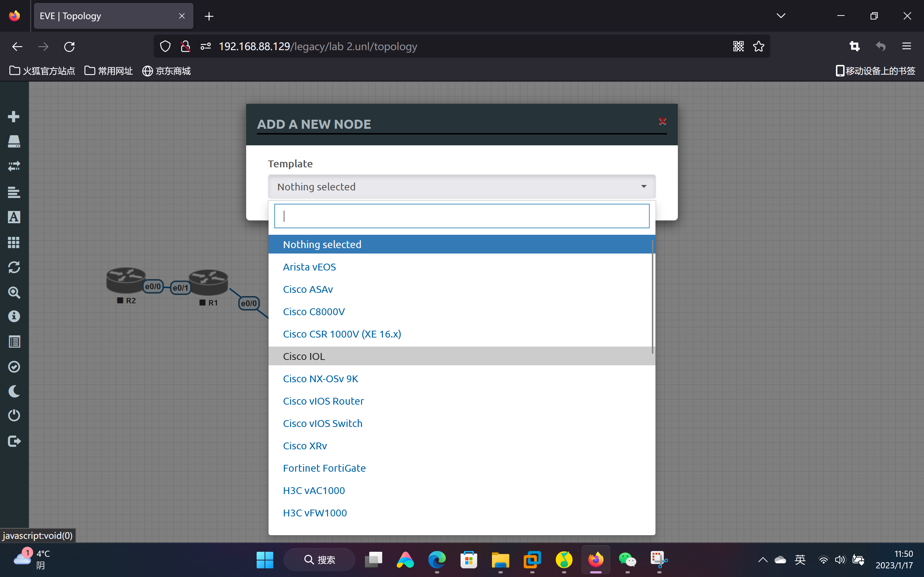Click the networks arrows sidebar icon

(x=14, y=166)
